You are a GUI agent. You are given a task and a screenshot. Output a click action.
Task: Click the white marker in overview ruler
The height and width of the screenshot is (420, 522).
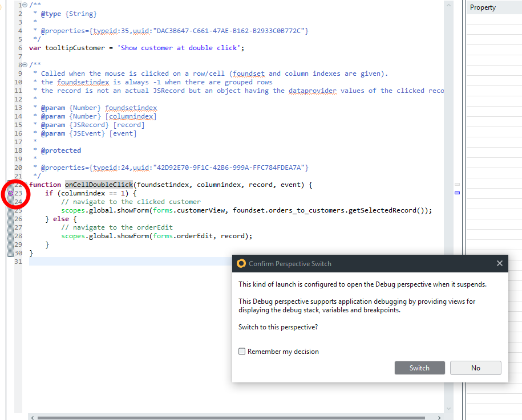(457, 185)
